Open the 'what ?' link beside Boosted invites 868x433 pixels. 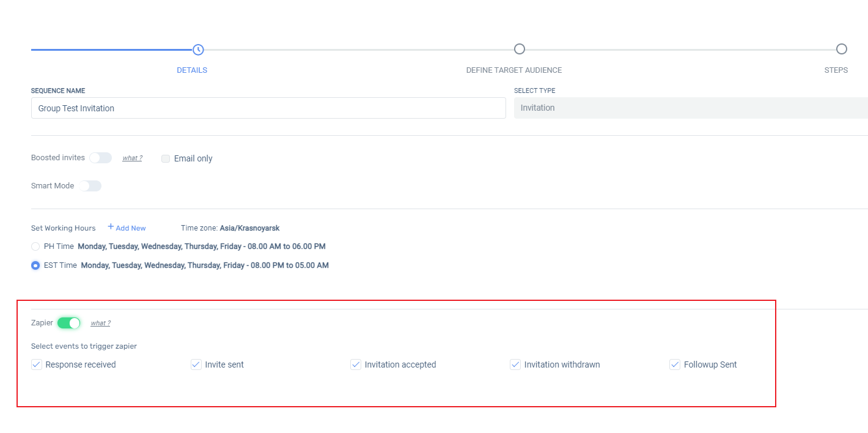tap(132, 158)
